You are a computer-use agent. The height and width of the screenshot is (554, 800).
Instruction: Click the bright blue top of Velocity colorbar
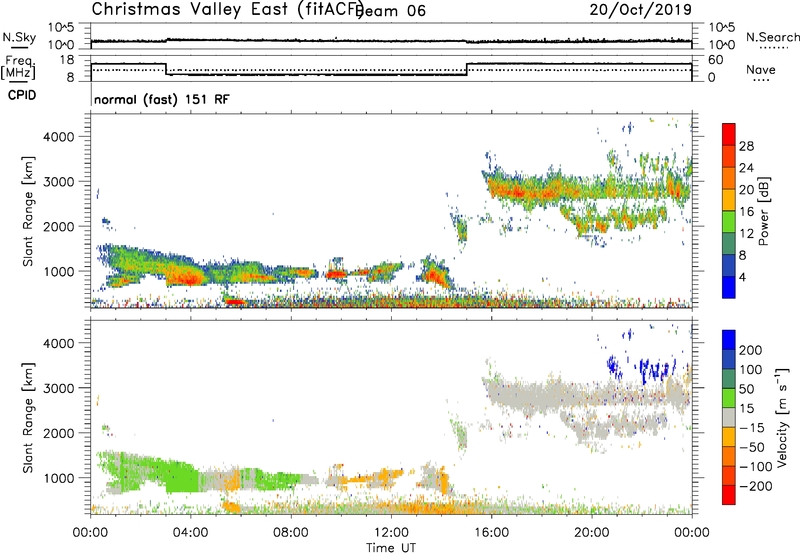tap(728, 340)
